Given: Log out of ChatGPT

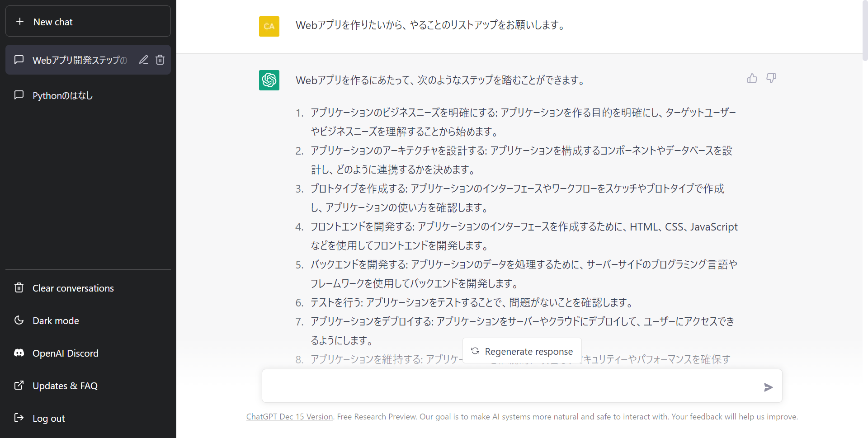Looking at the screenshot, I should pos(48,418).
